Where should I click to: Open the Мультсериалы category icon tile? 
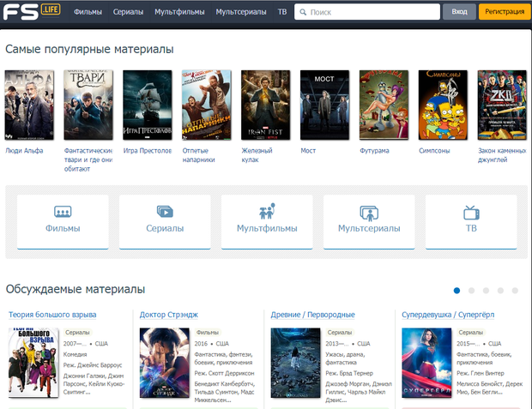click(x=369, y=221)
